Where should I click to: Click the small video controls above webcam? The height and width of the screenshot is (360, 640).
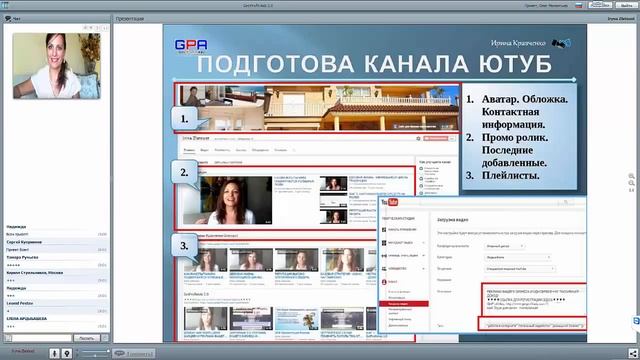(x=96, y=28)
